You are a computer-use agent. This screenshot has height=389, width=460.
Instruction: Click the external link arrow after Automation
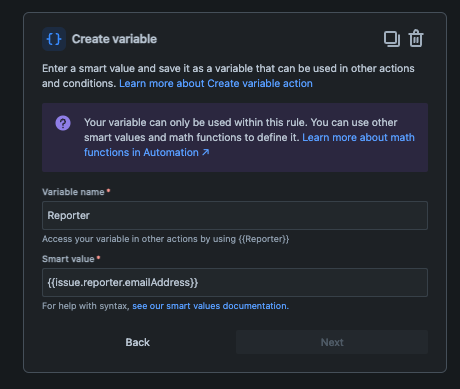[206, 152]
